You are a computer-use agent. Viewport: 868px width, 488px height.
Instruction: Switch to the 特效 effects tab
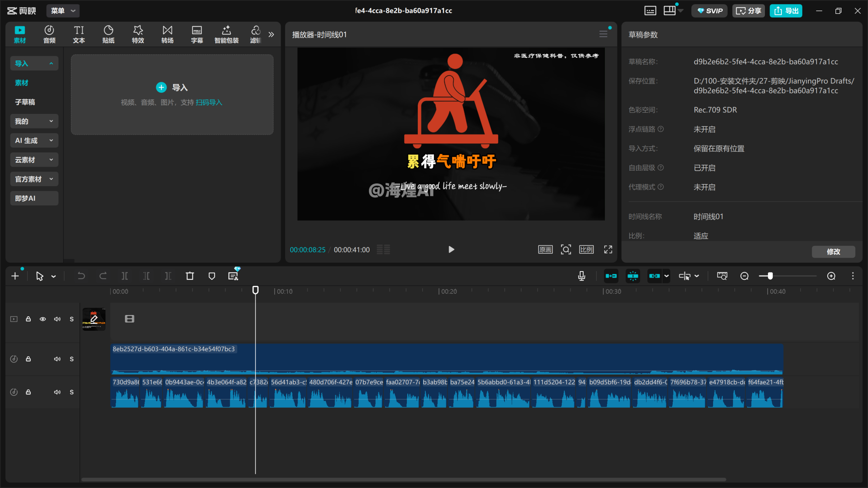point(138,34)
